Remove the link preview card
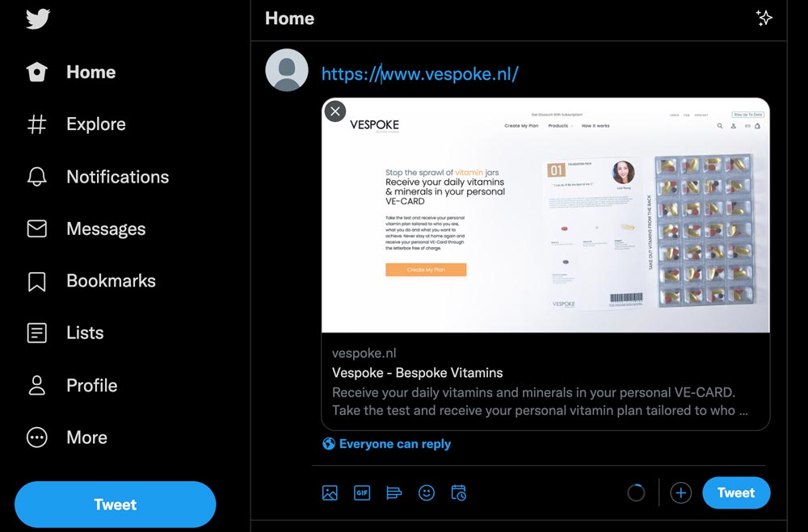The height and width of the screenshot is (532, 808). point(335,111)
